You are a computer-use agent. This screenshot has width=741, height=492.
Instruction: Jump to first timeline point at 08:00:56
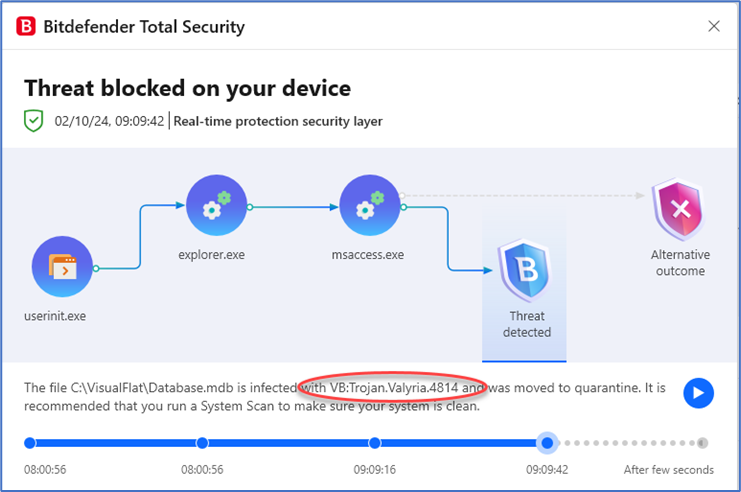[x=30, y=443]
